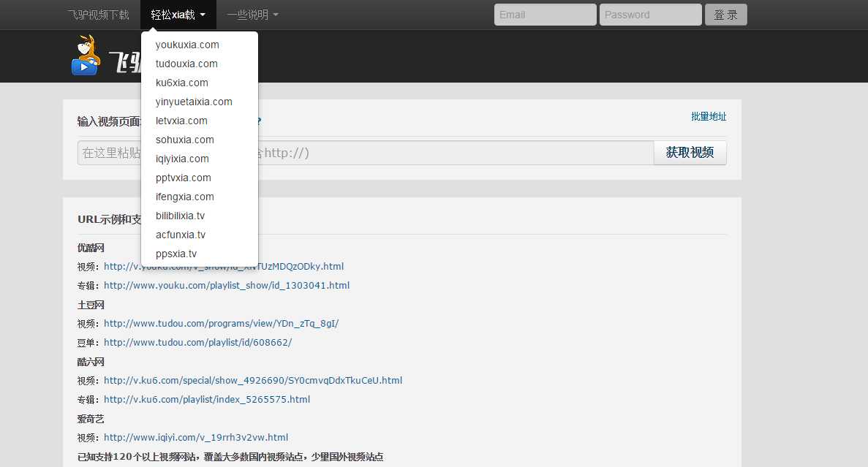Select youkuxia.com from the dropdown list
This screenshot has width=868, height=467.
tap(187, 45)
